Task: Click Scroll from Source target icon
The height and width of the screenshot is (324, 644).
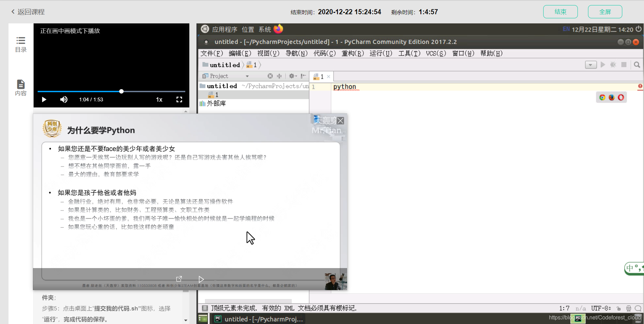Action: pos(270,76)
